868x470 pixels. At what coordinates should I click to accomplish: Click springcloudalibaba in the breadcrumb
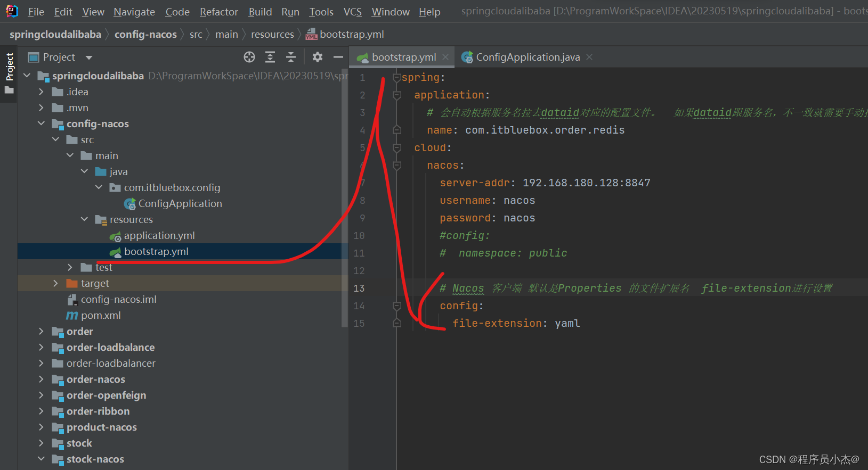(55, 35)
